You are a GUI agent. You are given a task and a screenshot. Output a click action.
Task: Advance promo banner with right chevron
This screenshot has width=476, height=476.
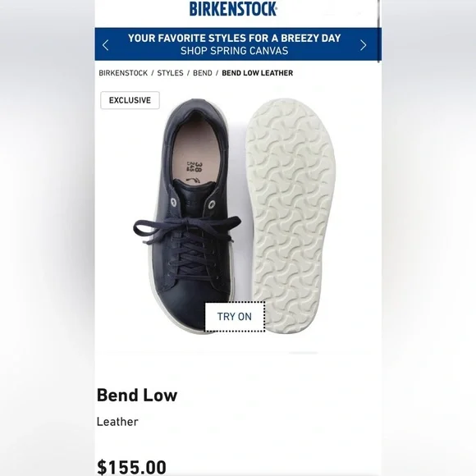363,45
